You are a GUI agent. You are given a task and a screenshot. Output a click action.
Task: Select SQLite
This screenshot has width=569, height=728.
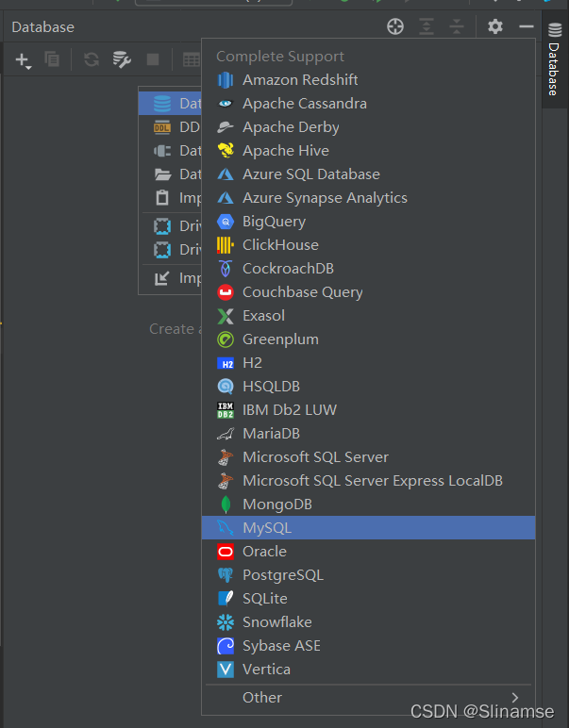pos(368,599)
